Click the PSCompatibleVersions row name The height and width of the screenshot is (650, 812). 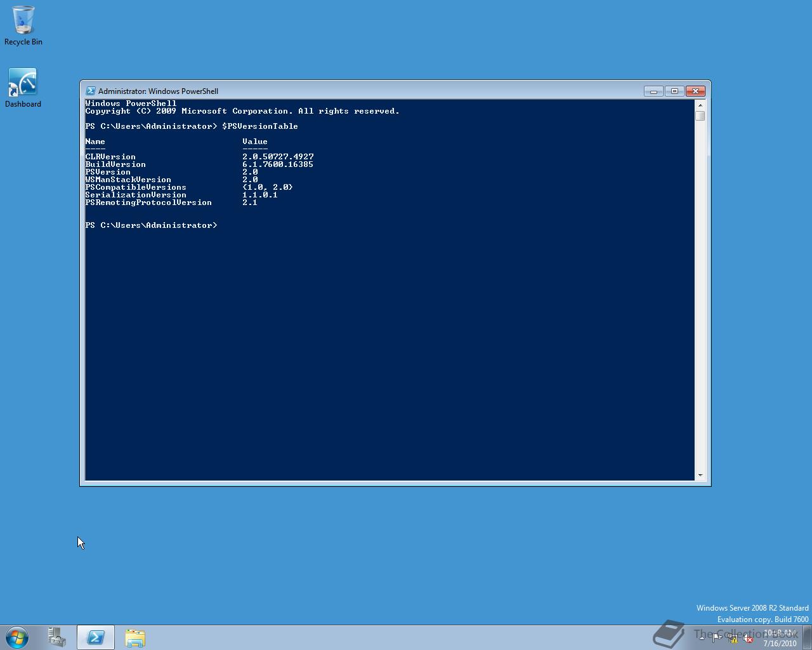[136, 187]
